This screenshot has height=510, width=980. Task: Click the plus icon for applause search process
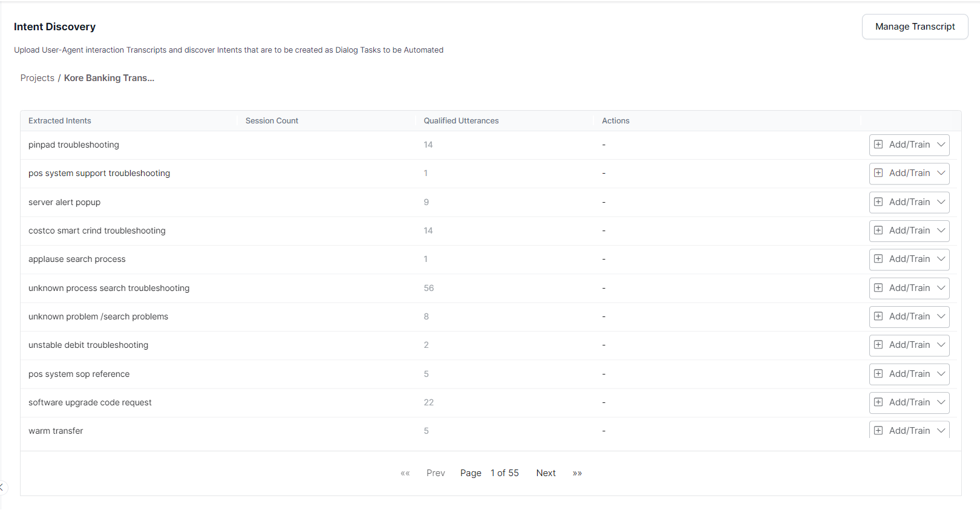pyautogui.click(x=878, y=259)
